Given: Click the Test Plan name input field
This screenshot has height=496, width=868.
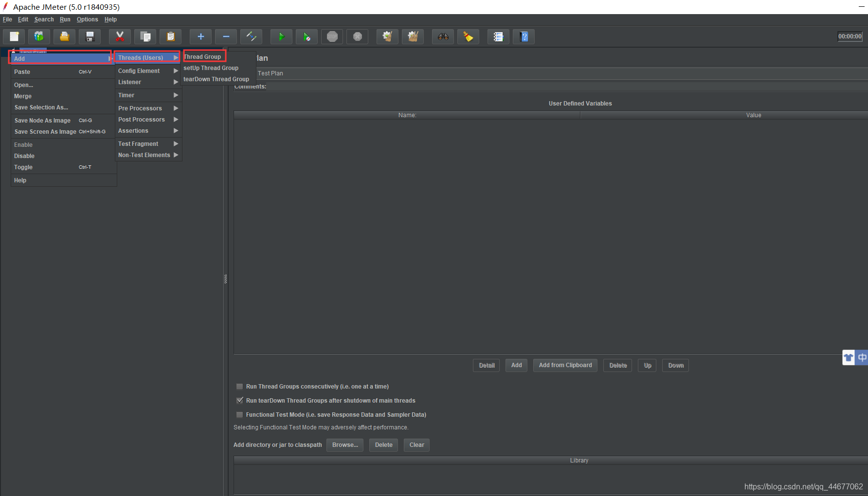Looking at the screenshot, I should [x=561, y=73].
